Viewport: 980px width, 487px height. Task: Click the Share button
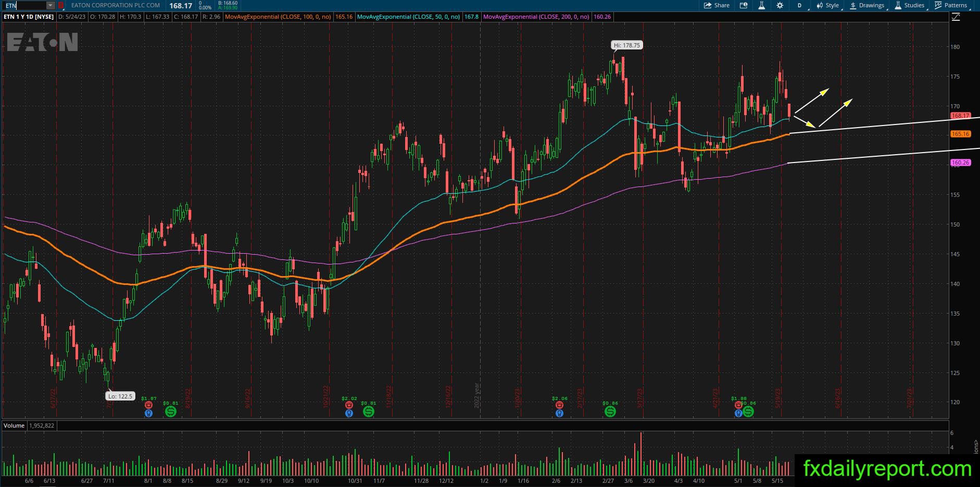click(717, 5)
